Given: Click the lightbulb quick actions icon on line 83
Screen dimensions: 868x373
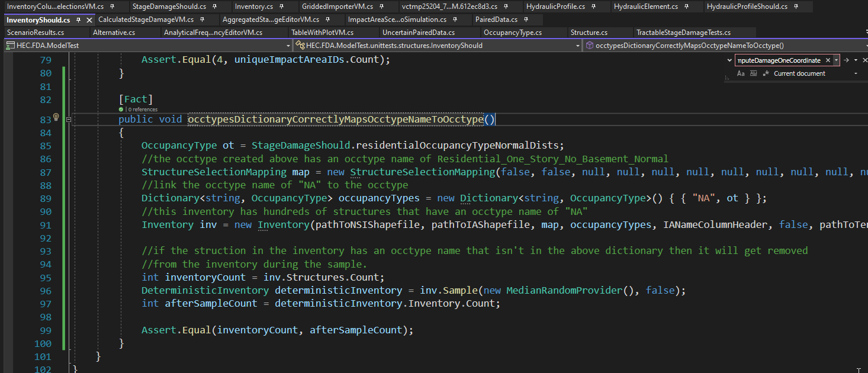Looking at the screenshot, I should pyautogui.click(x=56, y=118).
